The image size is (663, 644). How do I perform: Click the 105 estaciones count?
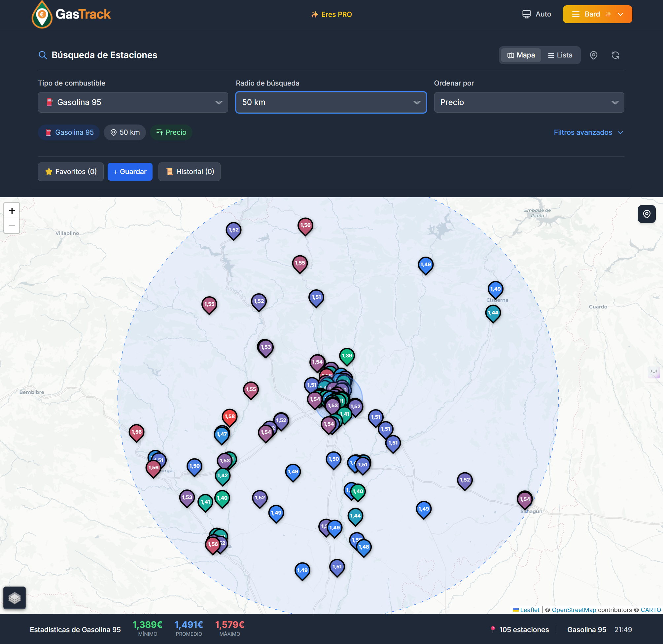click(x=520, y=630)
